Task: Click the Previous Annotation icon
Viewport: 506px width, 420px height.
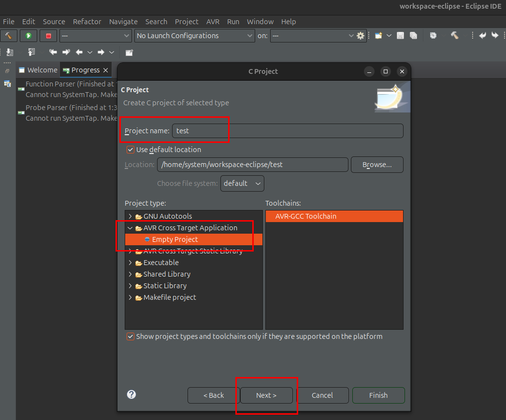Action: point(31,52)
